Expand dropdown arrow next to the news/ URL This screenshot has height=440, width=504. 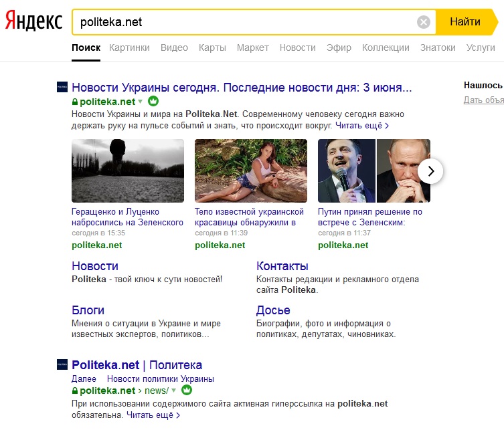pyautogui.click(x=173, y=391)
